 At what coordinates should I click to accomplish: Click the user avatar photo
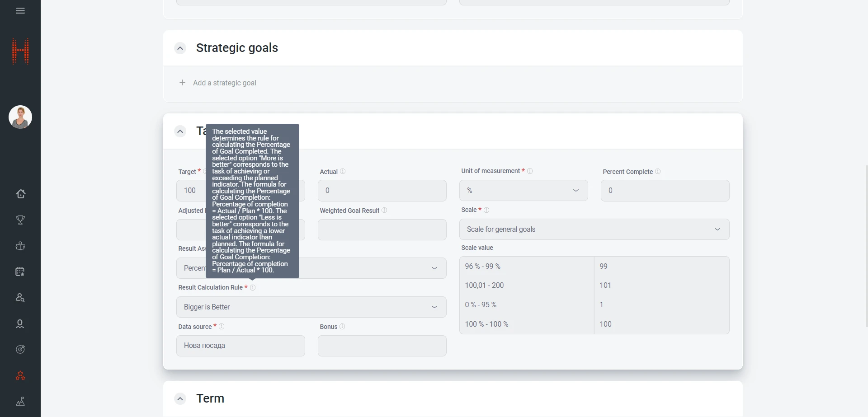pyautogui.click(x=20, y=117)
